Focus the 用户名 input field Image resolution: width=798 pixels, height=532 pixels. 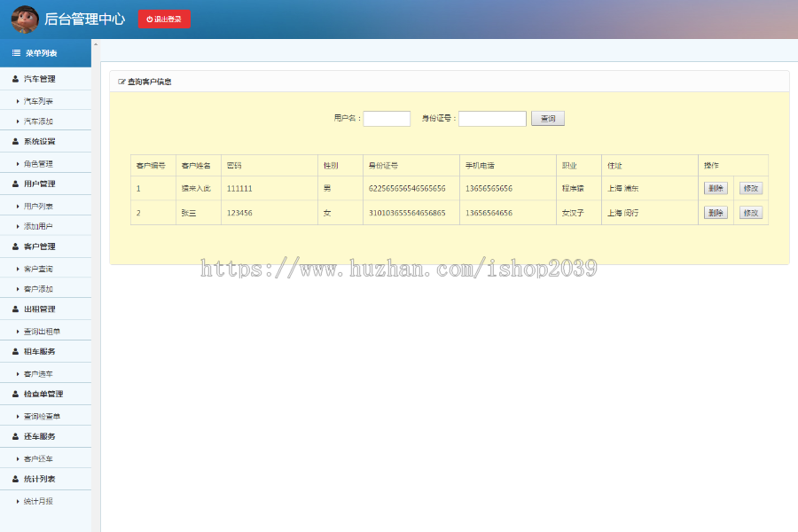point(387,119)
